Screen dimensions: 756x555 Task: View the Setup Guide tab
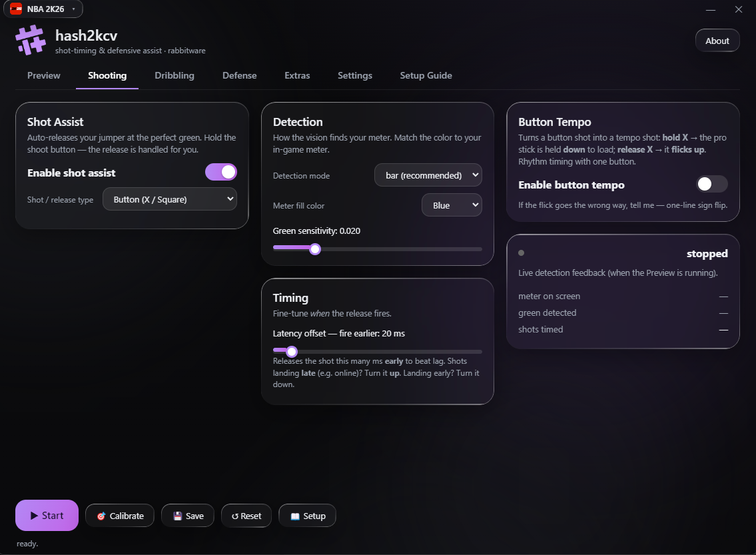(x=426, y=76)
